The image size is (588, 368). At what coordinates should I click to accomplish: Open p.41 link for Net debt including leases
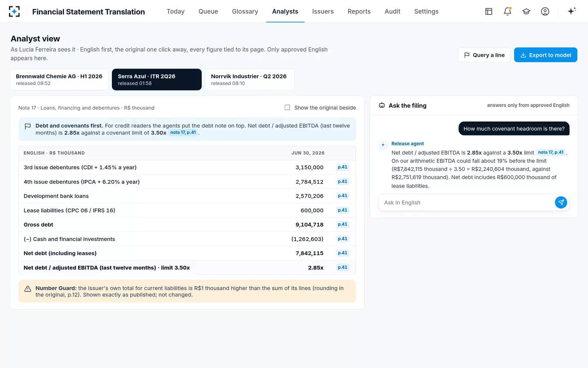(343, 253)
